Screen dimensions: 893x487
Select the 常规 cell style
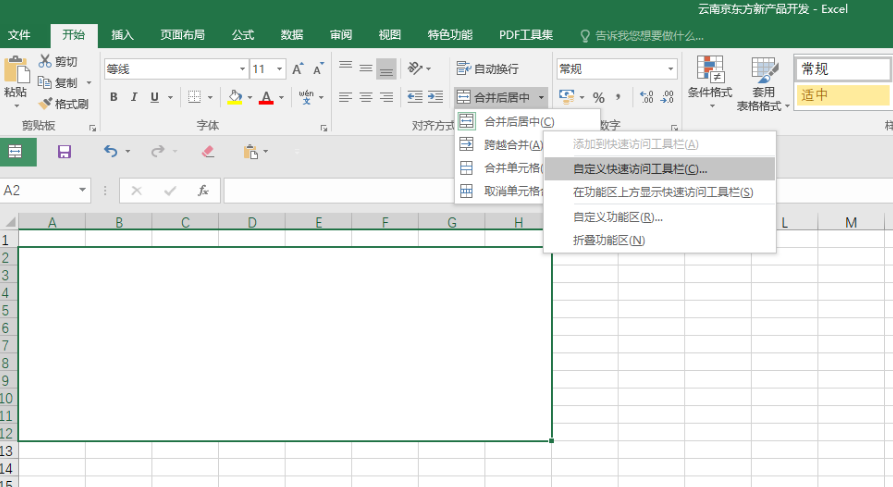pyautogui.click(x=843, y=69)
